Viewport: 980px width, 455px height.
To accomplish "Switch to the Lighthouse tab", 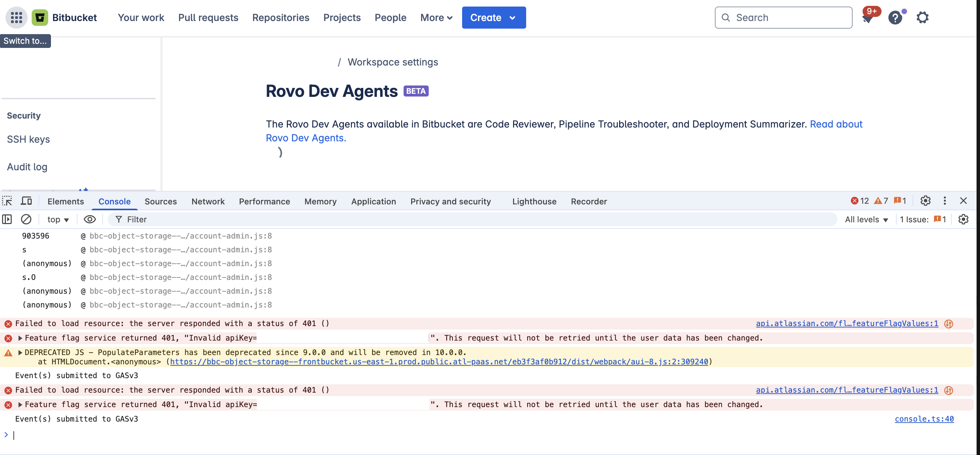I will 534,201.
